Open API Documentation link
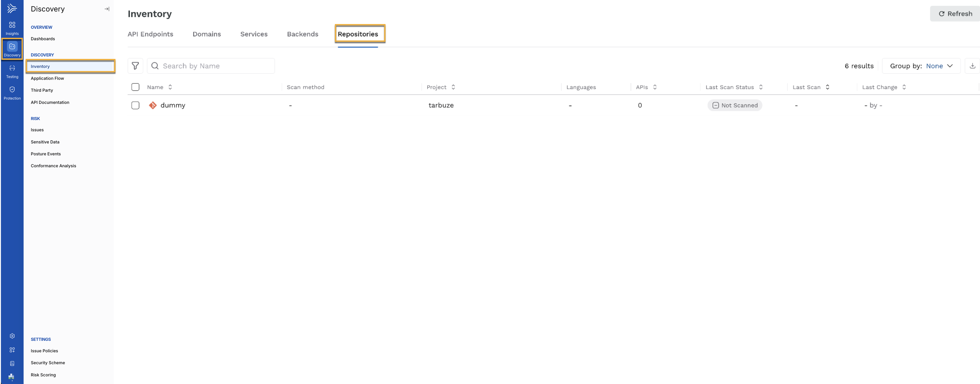The image size is (980, 384). click(50, 102)
